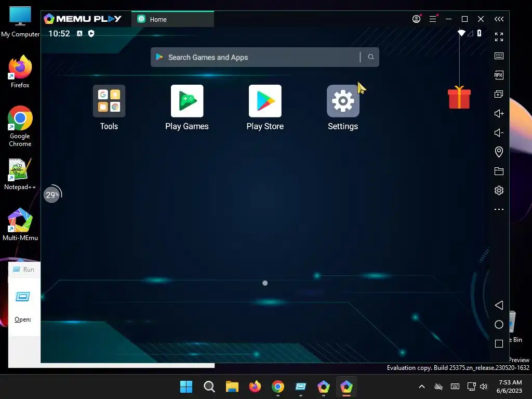
Task: Tap the Android Recents square button
Action: (x=499, y=344)
